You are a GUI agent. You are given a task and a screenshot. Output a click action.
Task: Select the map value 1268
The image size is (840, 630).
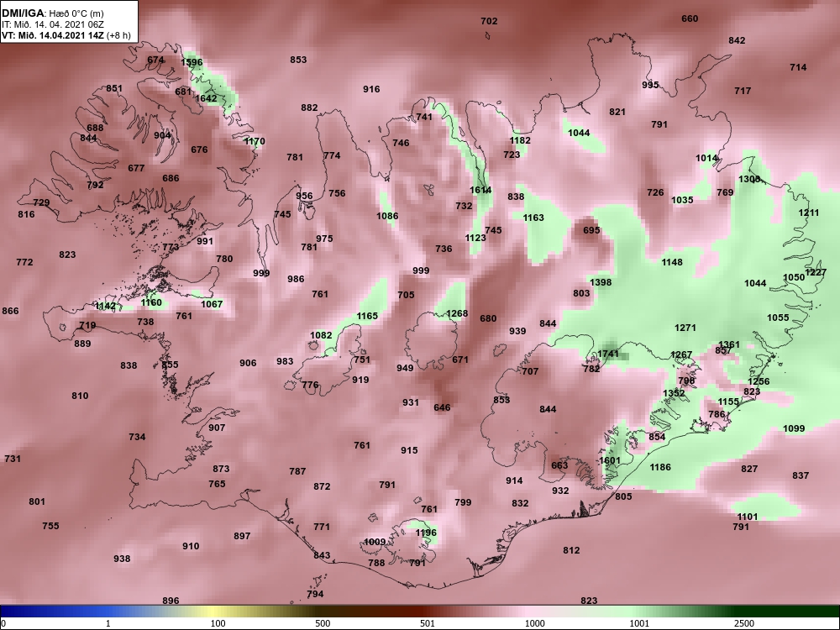tap(457, 313)
